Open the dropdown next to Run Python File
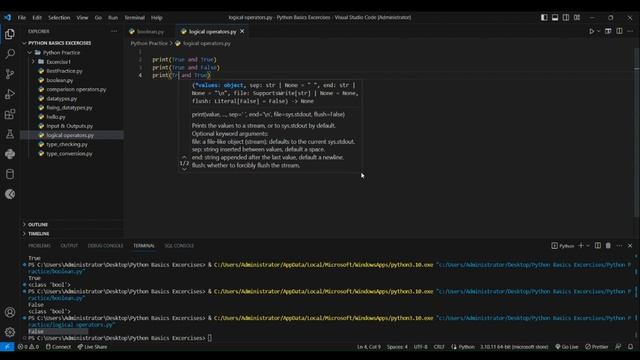Screen dimensions: 640x360 598,31
